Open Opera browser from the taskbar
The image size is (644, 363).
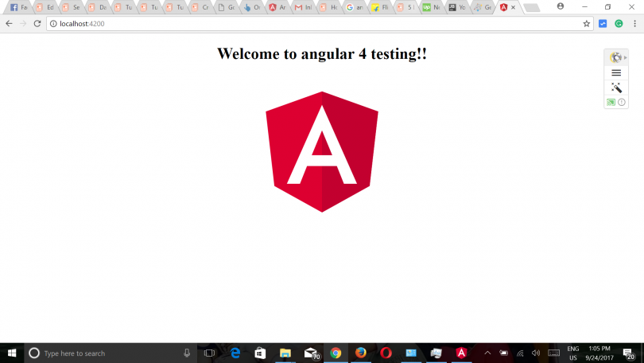pyautogui.click(x=386, y=353)
